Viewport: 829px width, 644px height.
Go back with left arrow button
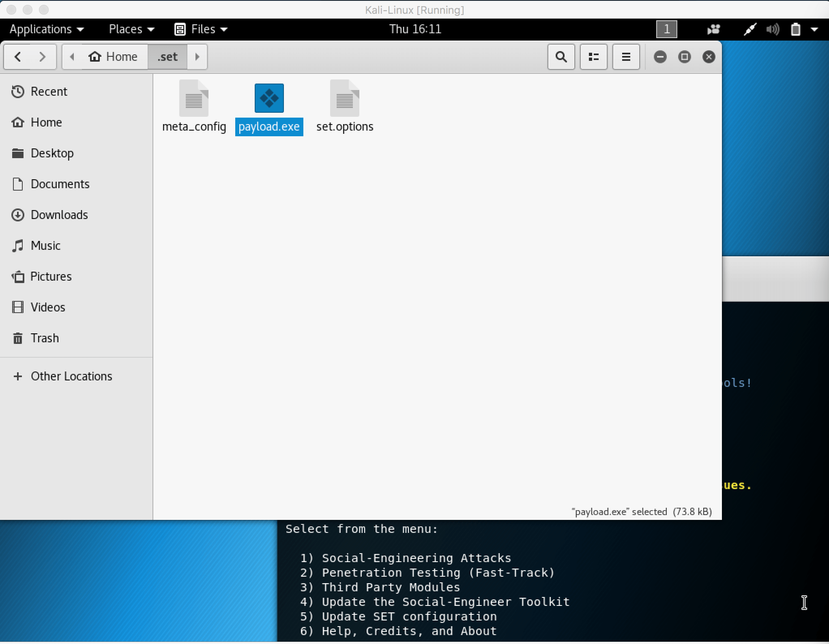pyautogui.click(x=17, y=57)
